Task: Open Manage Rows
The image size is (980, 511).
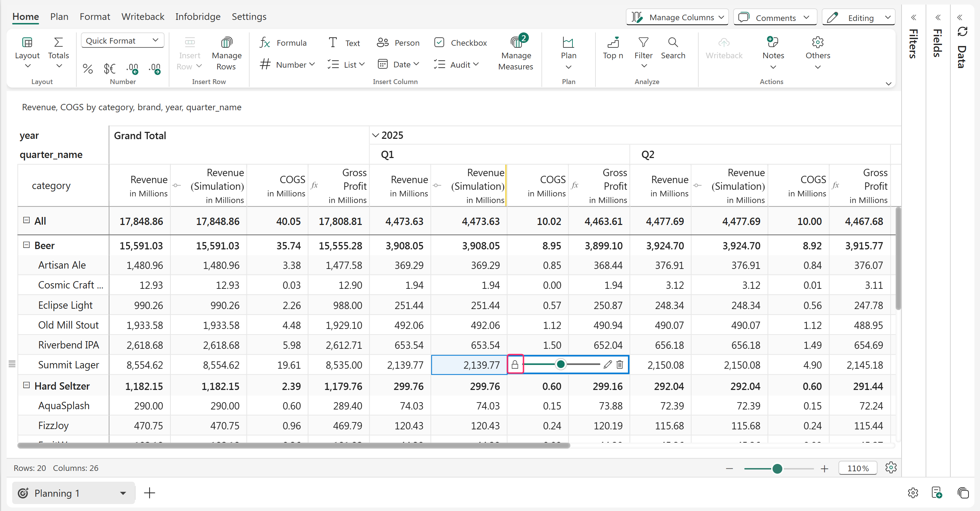Action: 226,53
